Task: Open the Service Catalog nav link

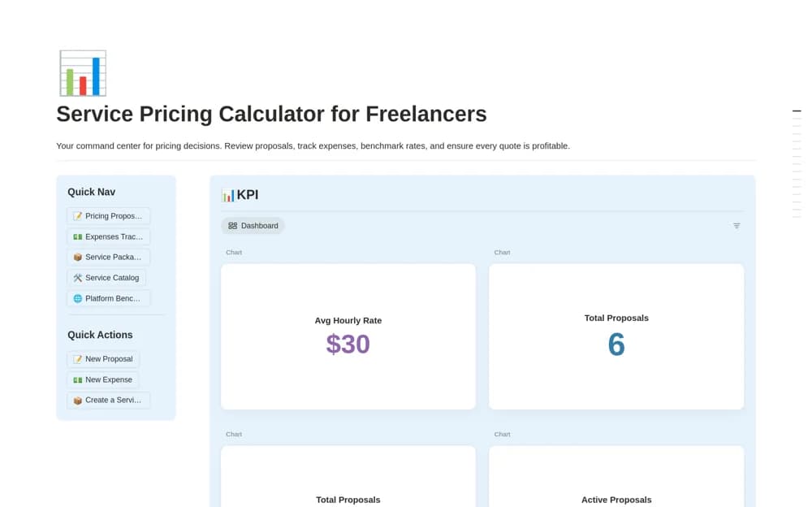Action: (x=106, y=278)
